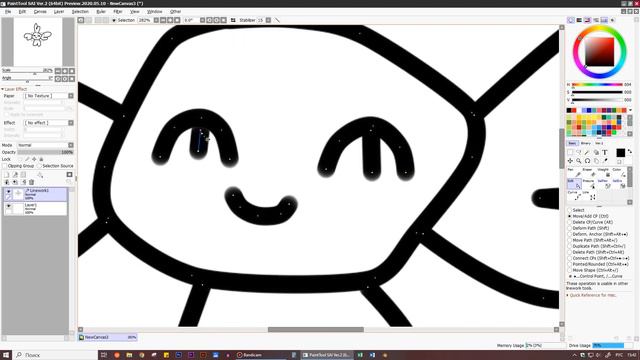Choose Duplicate Path option

click(x=570, y=246)
